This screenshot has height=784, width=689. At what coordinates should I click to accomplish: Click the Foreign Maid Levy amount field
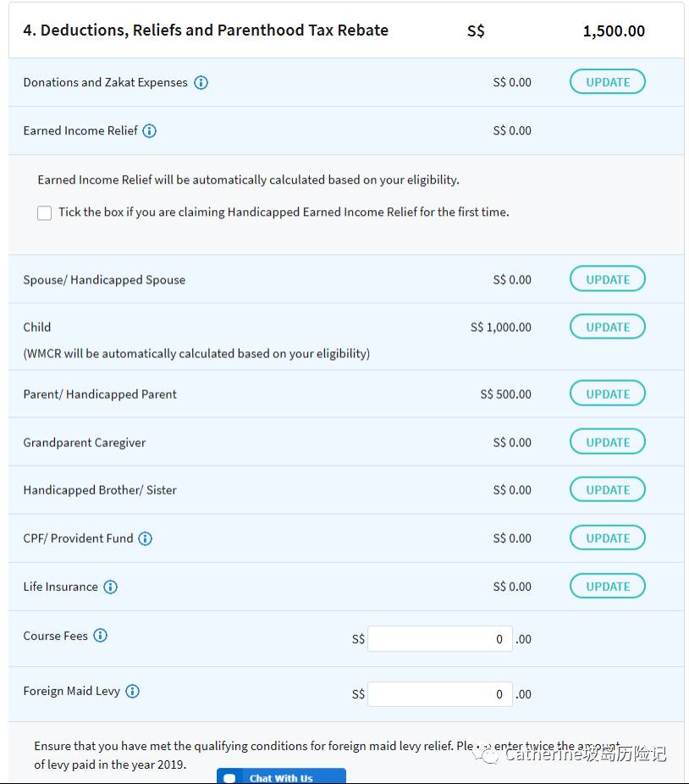pyautogui.click(x=439, y=694)
